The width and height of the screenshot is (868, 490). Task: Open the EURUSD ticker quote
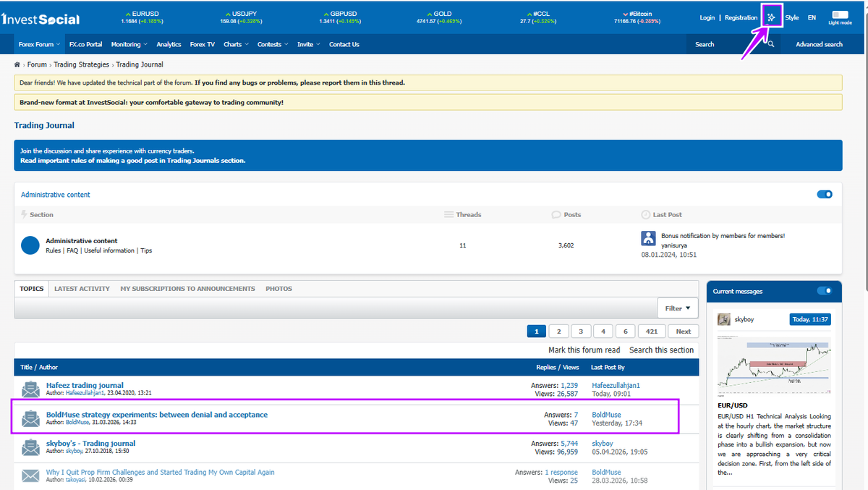[x=142, y=17]
